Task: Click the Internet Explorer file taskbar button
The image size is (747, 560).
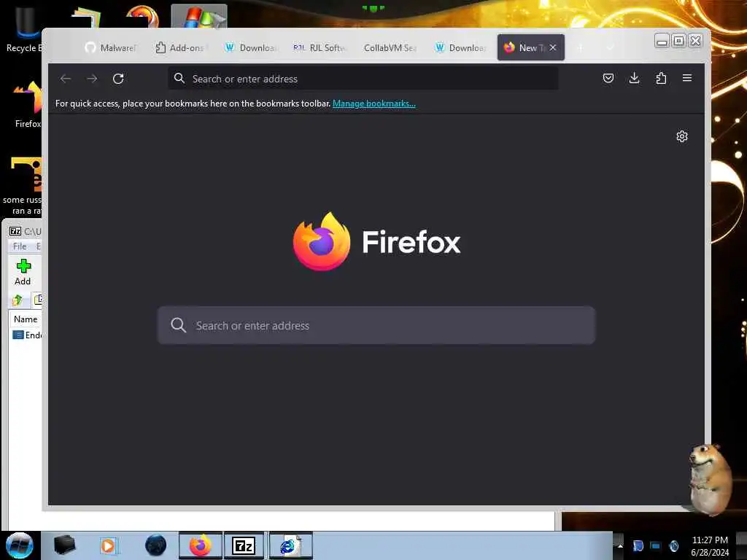Action: click(290, 545)
